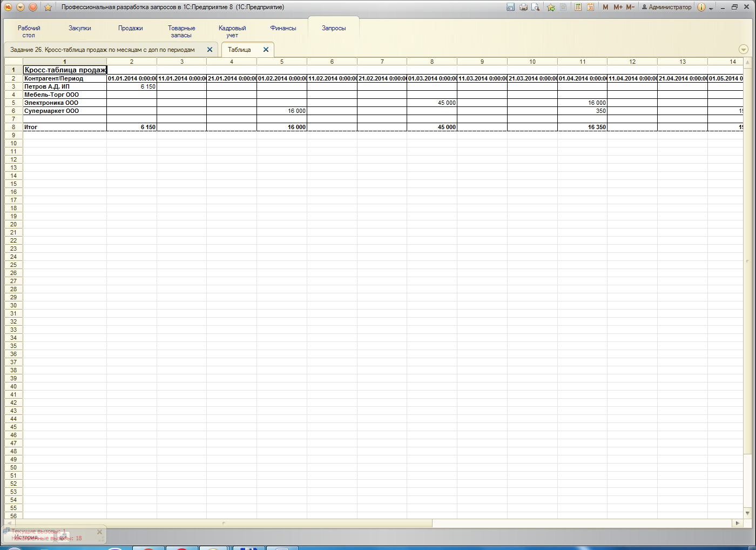Click the 16 000 value in Супермаркет row
The width and height of the screenshot is (756, 550).
click(282, 111)
